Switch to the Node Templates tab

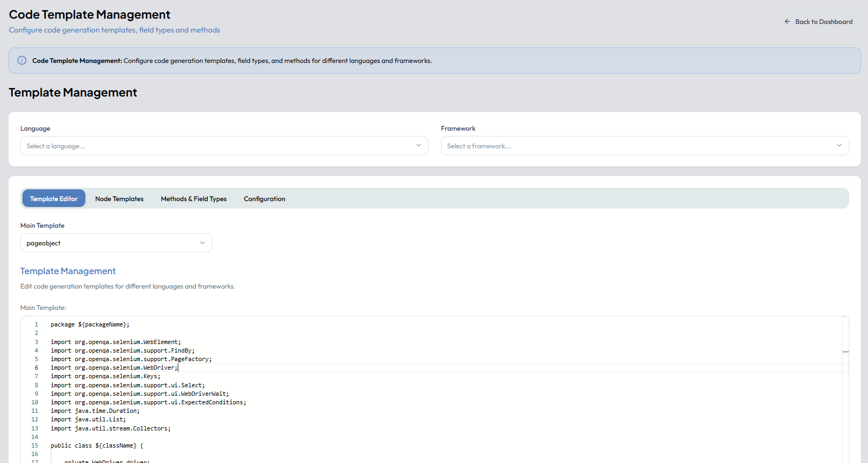tap(120, 198)
